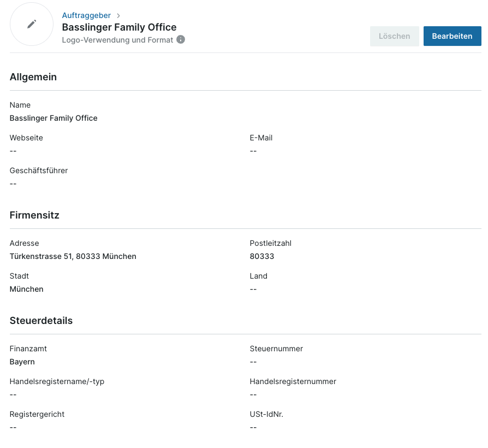Go back to Auftraggeber breadcrumb
The width and height of the screenshot is (488, 448).
pyautogui.click(x=86, y=15)
